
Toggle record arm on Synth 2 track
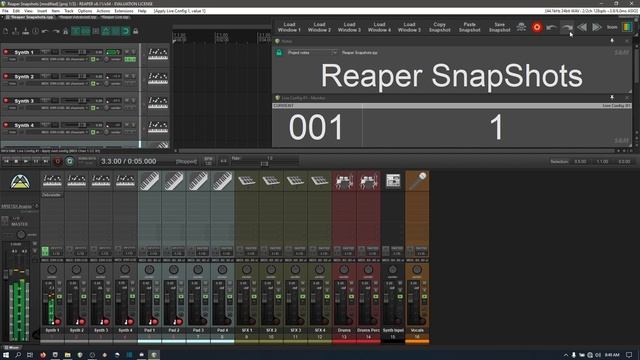coord(6,76)
